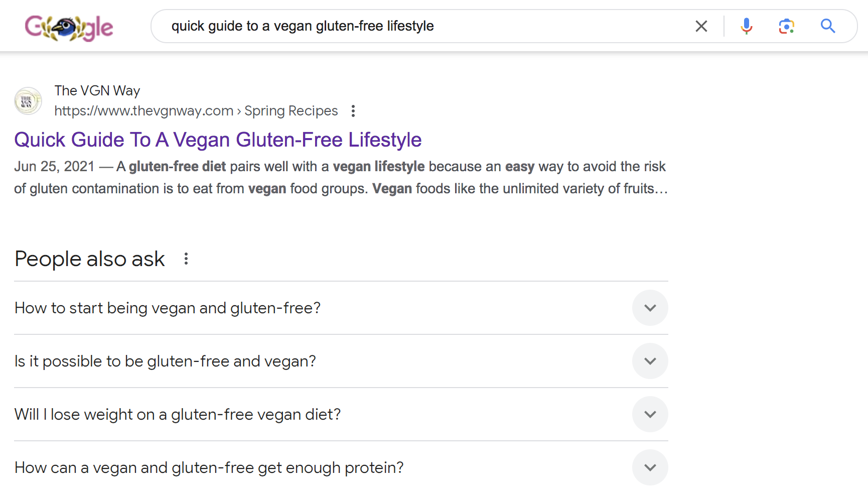Click The VGN Way site favicon
Screen dimensions: 868x493
pyautogui.click(x=28, y=101)
